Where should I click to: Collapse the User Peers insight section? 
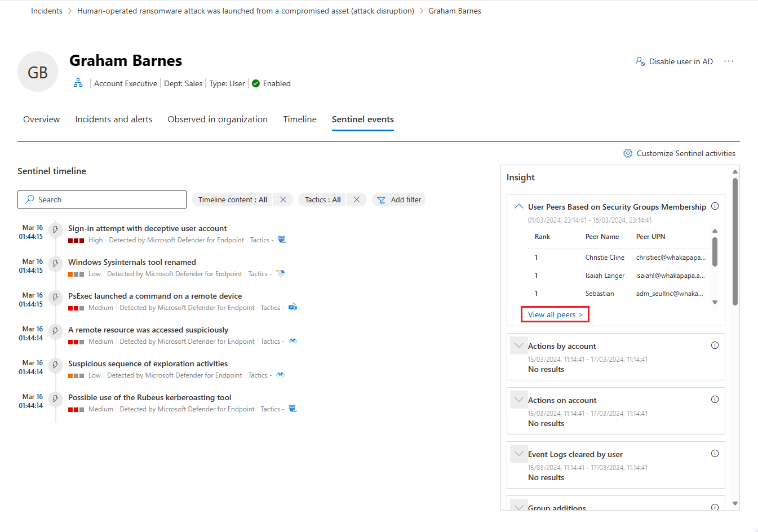pos(518,206)
